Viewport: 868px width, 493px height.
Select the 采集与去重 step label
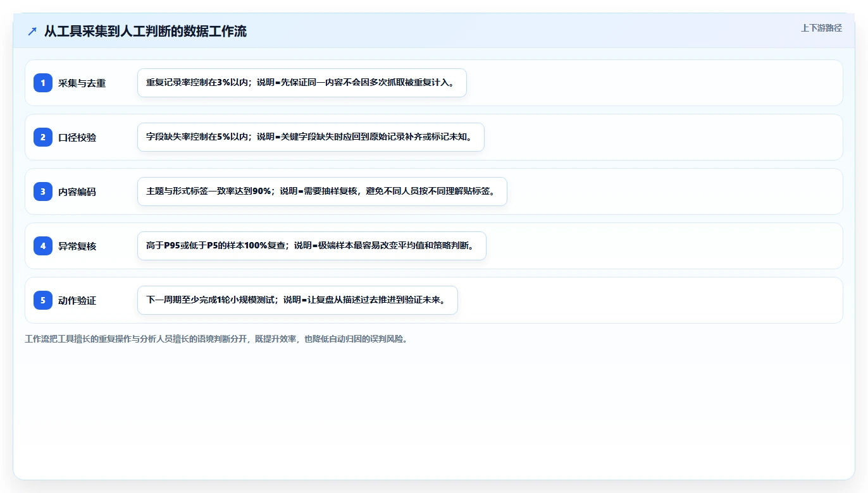click(x=82, y=83)
